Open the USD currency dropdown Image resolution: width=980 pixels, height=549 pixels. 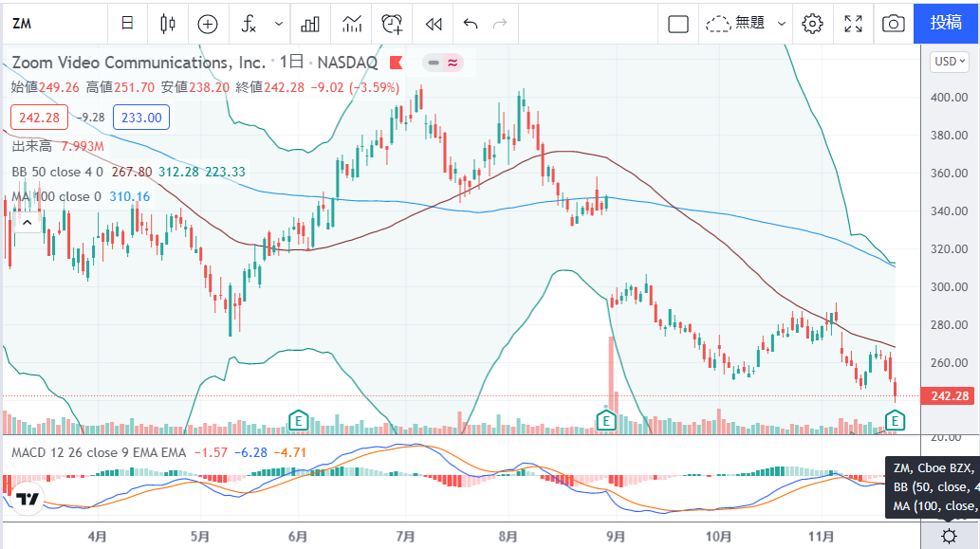point(950,62)
